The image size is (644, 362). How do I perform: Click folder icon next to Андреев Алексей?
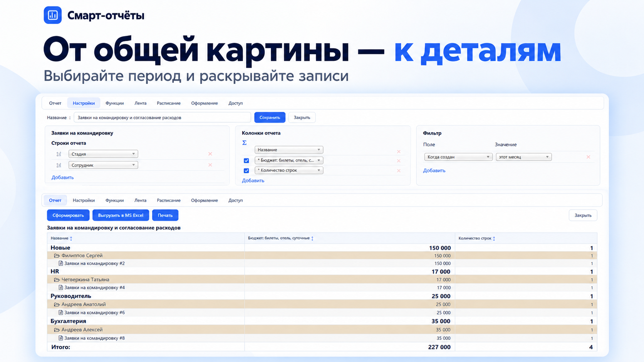coord(57,330)
